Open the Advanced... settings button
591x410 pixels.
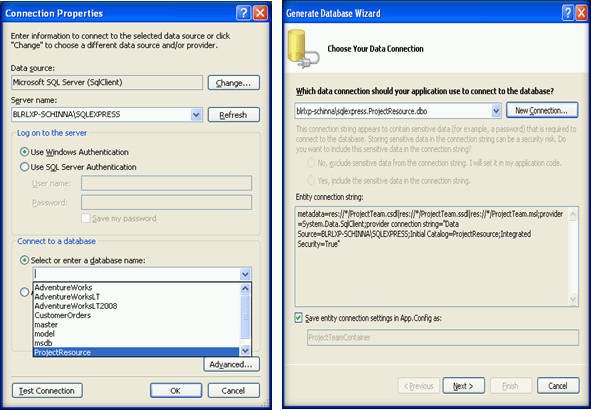click(x=231, y=364)
